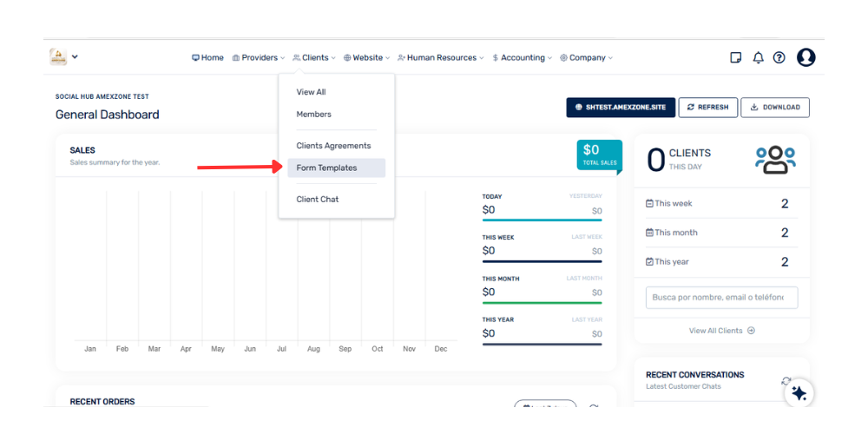Screen dimensions: 868x434
Task: Click the SHTEST.AMEXZONE.SITE button
Action: tap(621, 108)
